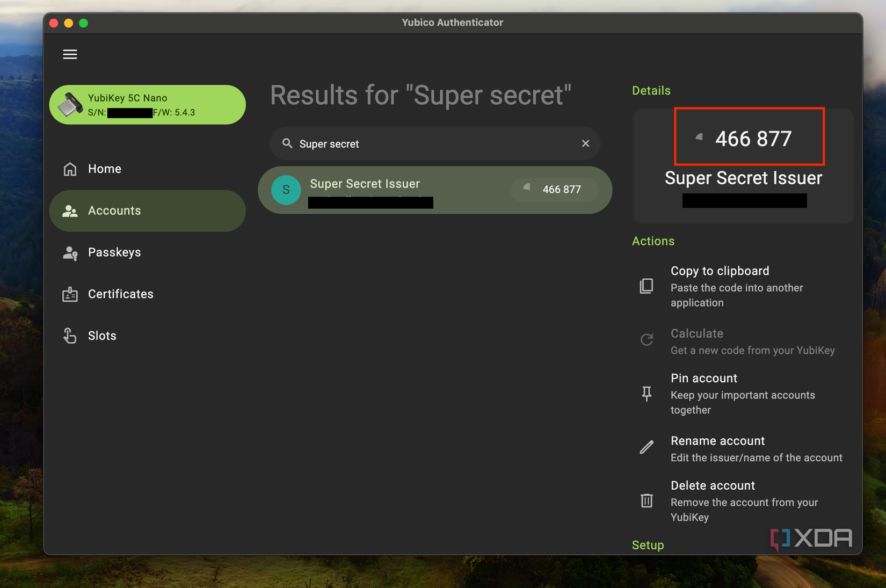The width and height of the screenshot is (886, 588).
Task: Open the Passkeys section
Action: coord(147,252)
